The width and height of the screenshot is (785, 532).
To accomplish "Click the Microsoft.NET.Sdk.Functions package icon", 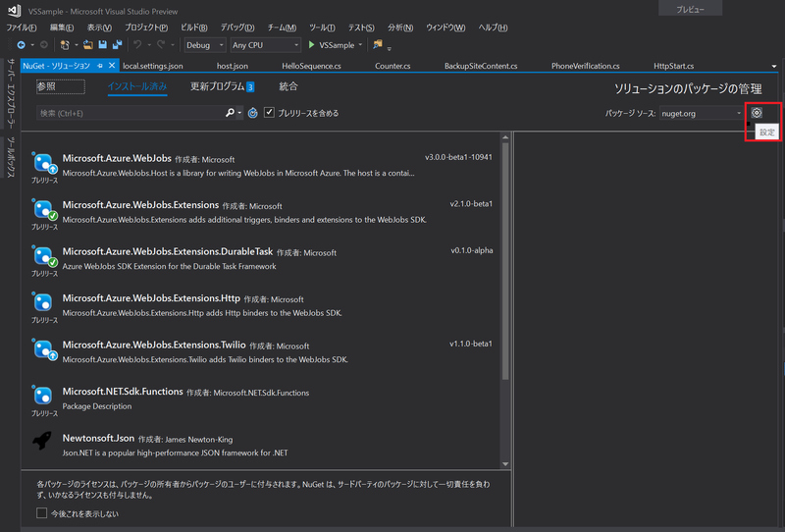I will tap(43, 396).
